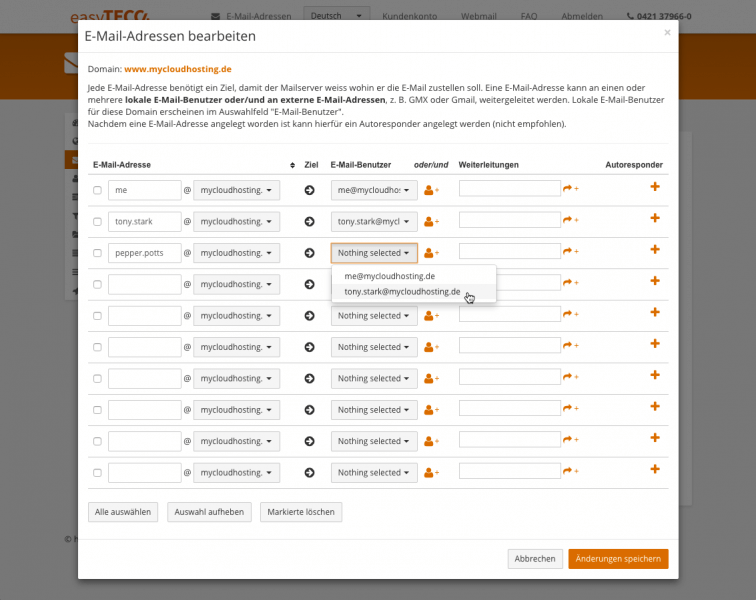Click Auswahl aufheben button
The height and width of the screenshot is (600, 756).
pyautogui.click(x=209, y=512)
